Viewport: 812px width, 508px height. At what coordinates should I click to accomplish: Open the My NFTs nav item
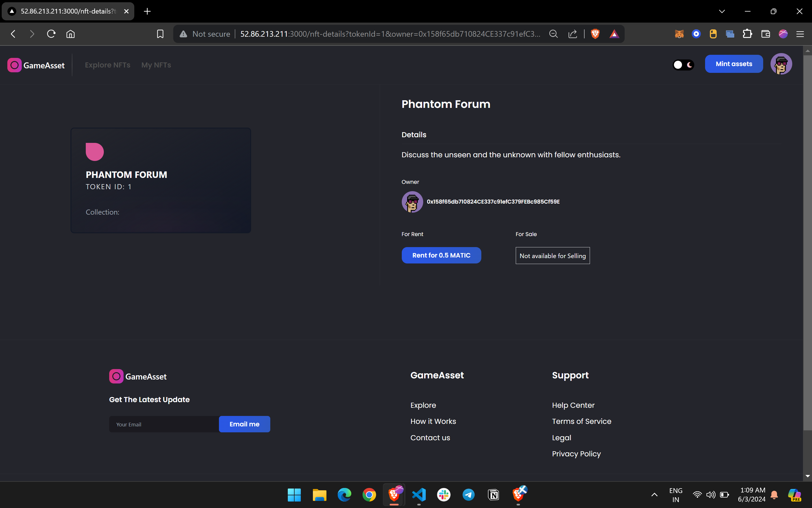pos(156,65)
